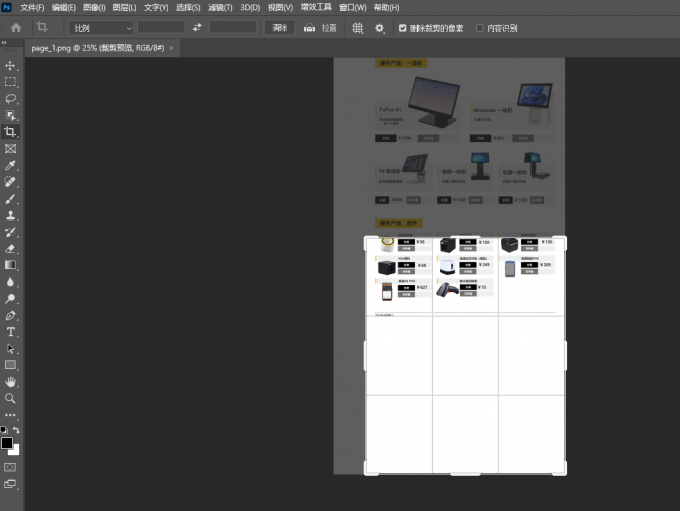
Task: Select the Clone Stamp tool
Action: point(10,215)
